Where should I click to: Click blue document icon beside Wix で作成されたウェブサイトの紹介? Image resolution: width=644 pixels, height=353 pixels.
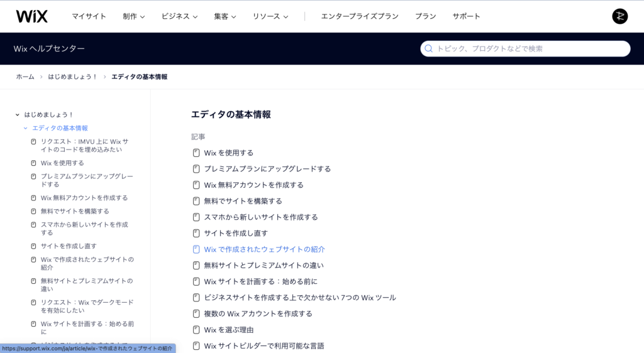(x=196, y=249)
